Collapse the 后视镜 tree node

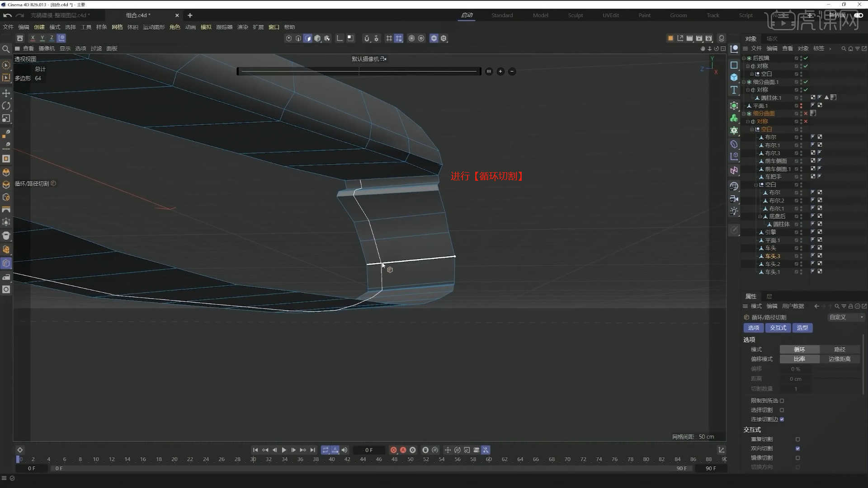pyautogui.click(x=744, y=58)
